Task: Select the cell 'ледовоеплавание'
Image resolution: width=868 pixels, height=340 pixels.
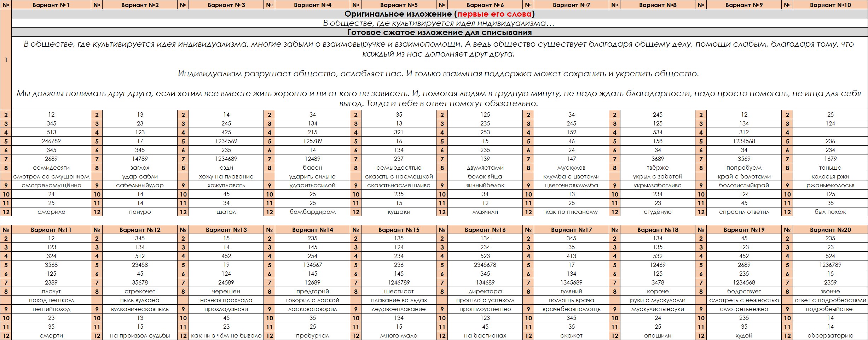Action: tap(399, 309)
